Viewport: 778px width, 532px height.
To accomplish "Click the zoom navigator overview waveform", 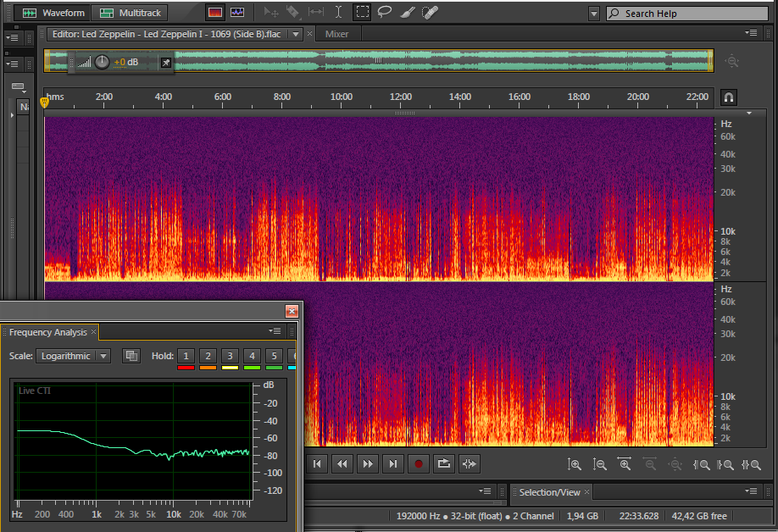I will point(379,60).
